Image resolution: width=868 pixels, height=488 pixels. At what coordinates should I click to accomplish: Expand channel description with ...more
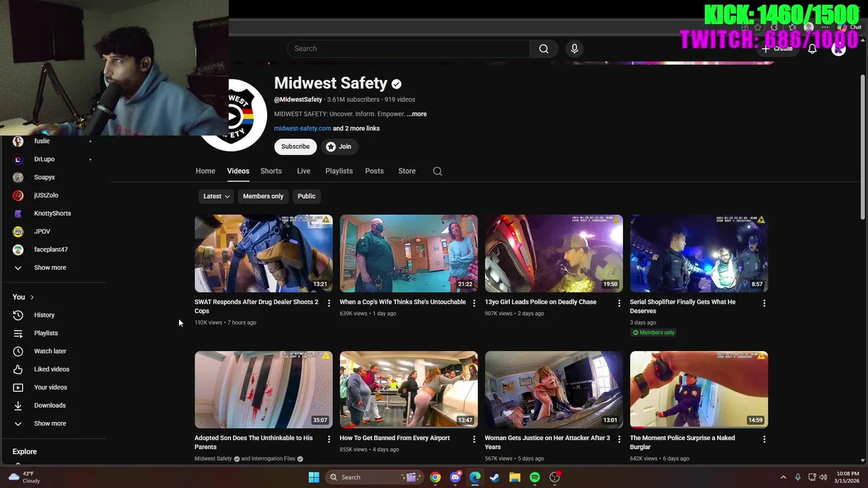pyautogui.click(x=416, y=115)
